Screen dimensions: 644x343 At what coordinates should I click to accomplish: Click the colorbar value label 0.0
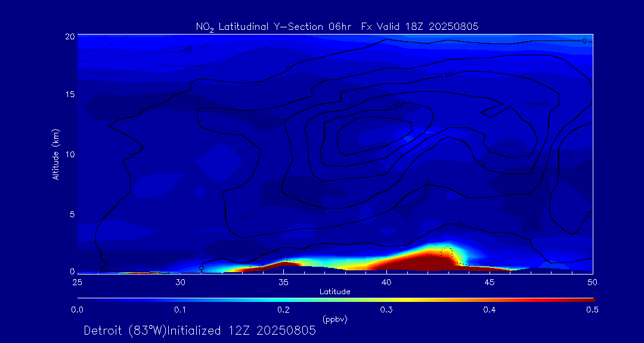coord(77,310)
